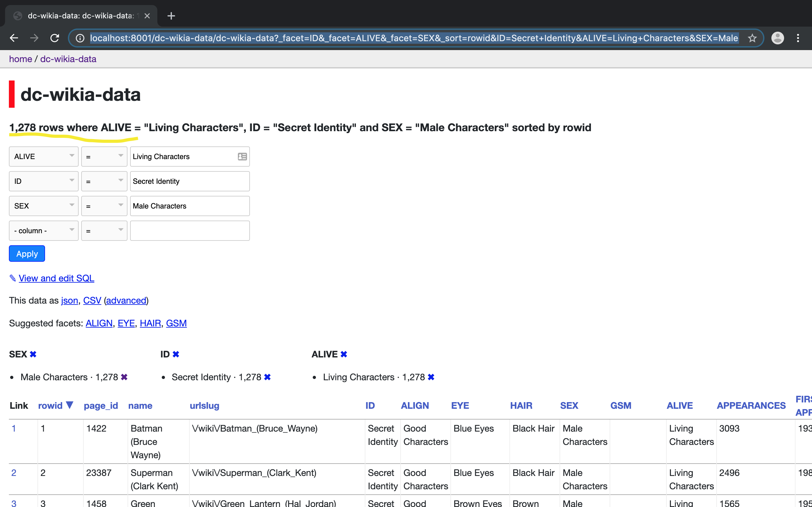Clear the Male Characters filter selection
The image size is (812, 507).
coord(124,377)
